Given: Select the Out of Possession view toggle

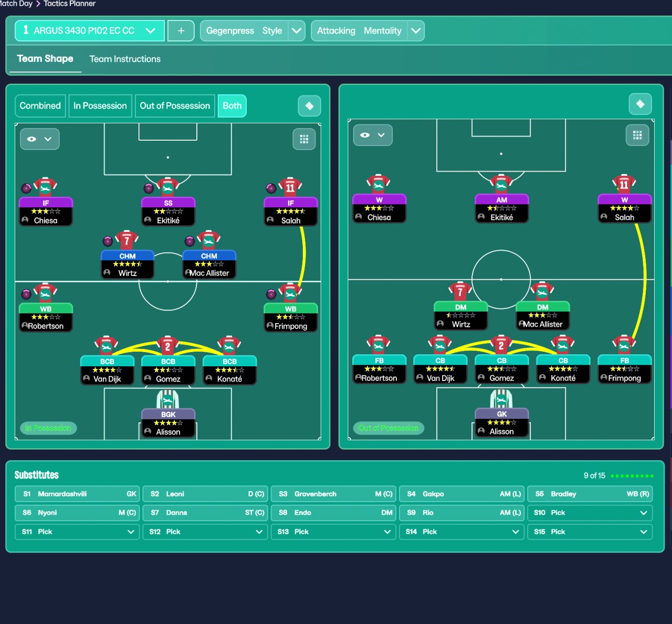Looking at the screenshot, I should click(x=175, y=106).
